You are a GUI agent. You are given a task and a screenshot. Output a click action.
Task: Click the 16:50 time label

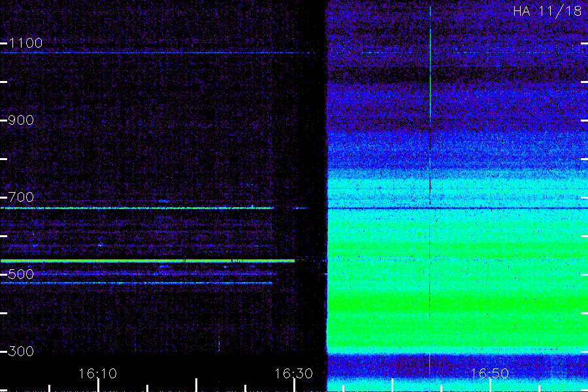tap(489, 374)
